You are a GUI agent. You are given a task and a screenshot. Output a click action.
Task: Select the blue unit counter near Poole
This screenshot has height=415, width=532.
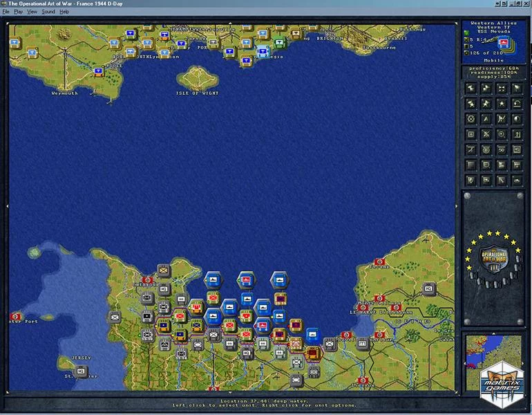(x=98, y=71)
